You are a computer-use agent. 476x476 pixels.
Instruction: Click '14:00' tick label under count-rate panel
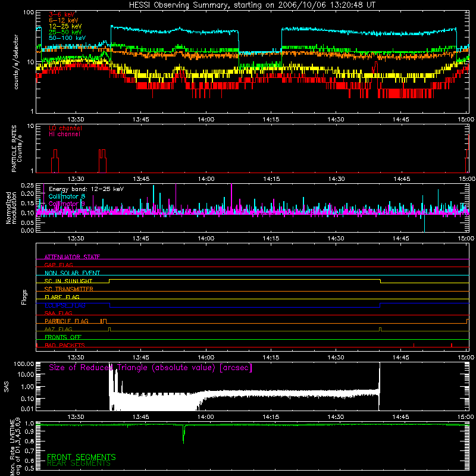pyautogui.click(x=206, y=120)
